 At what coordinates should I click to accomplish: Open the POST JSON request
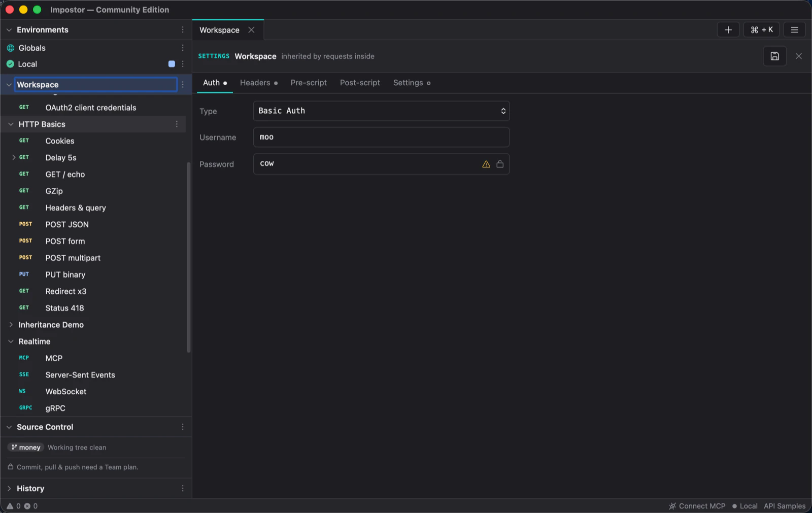tap(67, 224)
